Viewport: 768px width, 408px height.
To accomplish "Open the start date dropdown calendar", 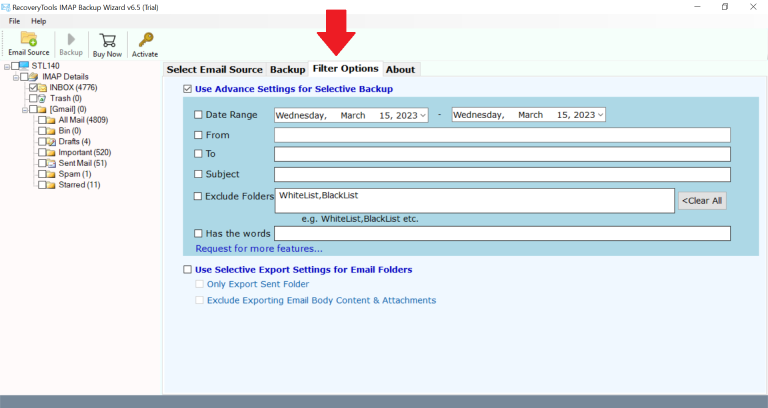I will [424, 115].
